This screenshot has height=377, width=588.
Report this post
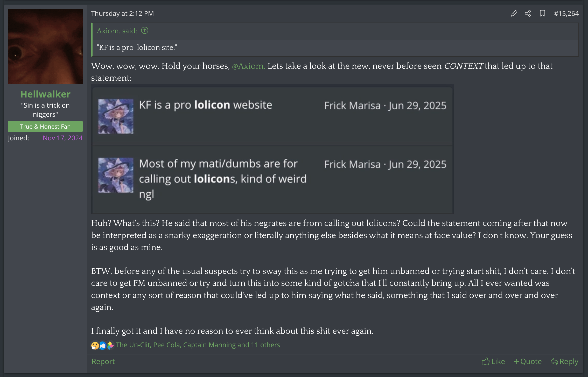103,361
